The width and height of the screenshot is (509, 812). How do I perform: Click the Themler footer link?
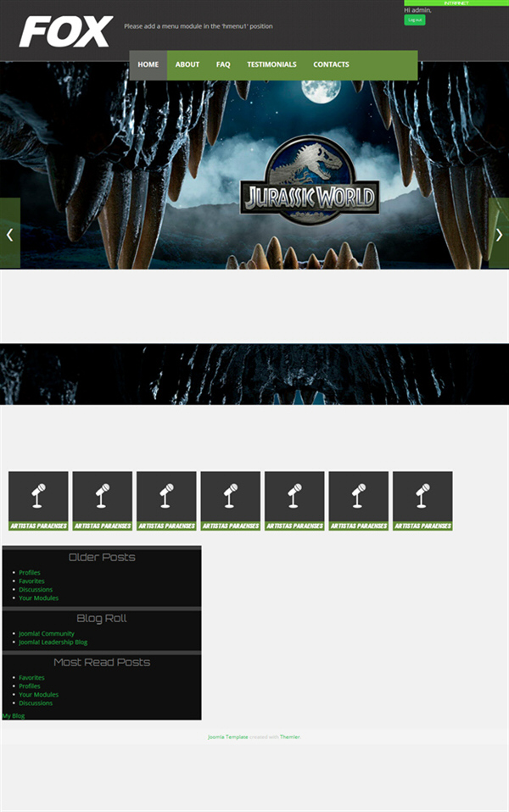(290, 737)
